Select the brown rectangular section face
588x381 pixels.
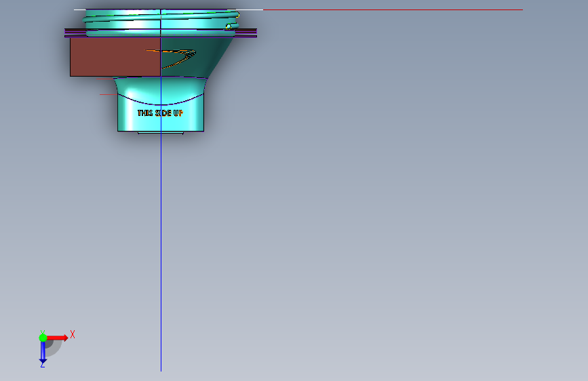[115, 57]
